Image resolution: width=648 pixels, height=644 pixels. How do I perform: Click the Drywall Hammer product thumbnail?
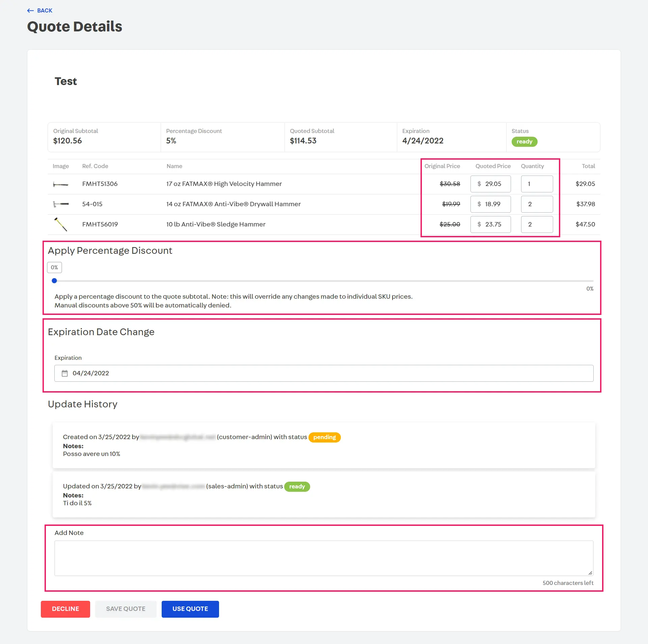[61, 204]
